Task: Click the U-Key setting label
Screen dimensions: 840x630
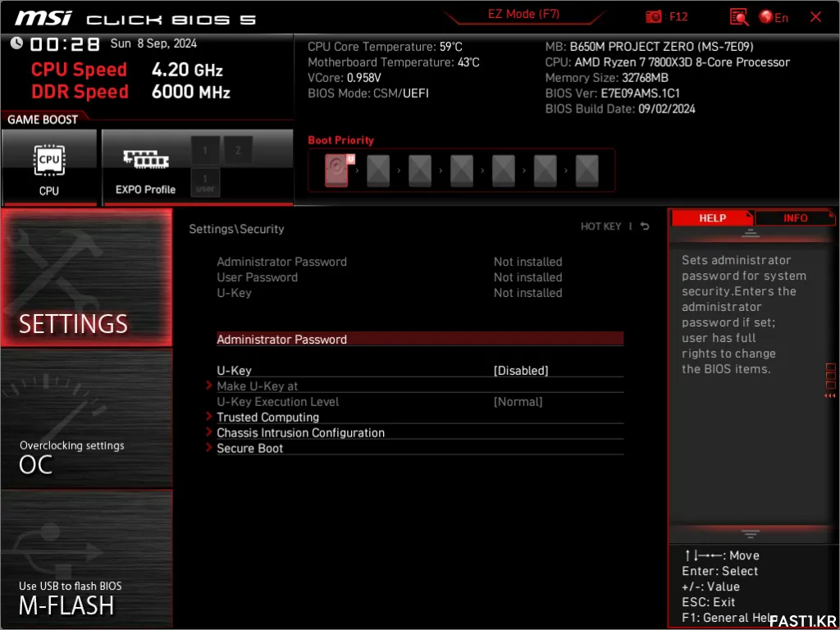Action: pos(234,371)
